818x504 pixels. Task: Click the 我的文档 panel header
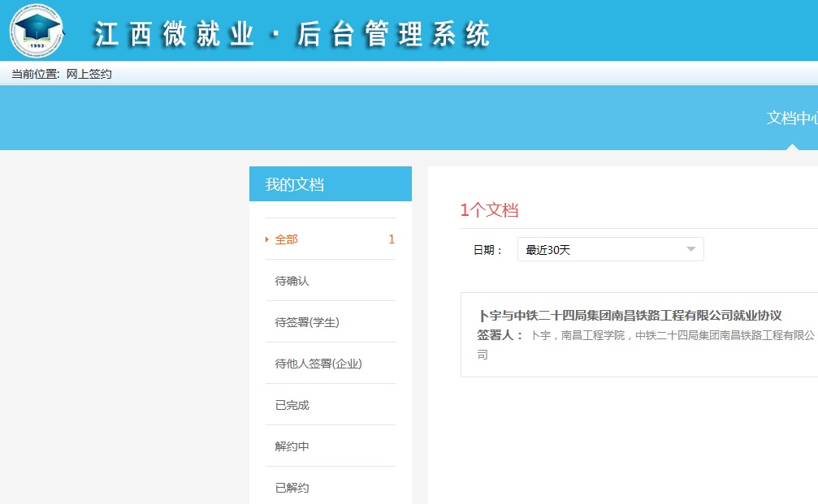(330, 184)
